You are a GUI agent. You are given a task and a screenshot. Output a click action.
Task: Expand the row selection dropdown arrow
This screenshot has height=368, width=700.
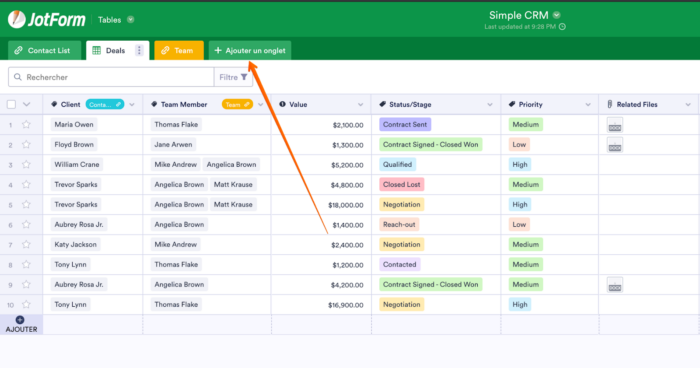tap(26, 105)
